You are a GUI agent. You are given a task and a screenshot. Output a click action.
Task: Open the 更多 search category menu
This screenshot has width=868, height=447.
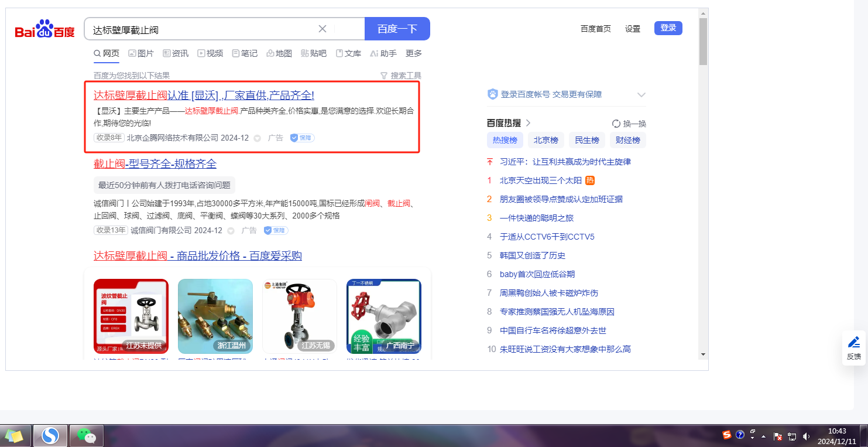point(414,53)
